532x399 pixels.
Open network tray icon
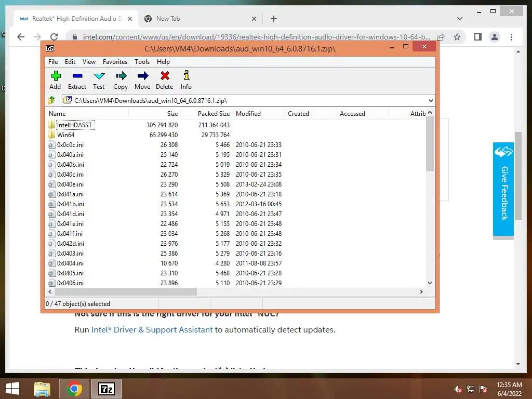[x=471, y=389]
